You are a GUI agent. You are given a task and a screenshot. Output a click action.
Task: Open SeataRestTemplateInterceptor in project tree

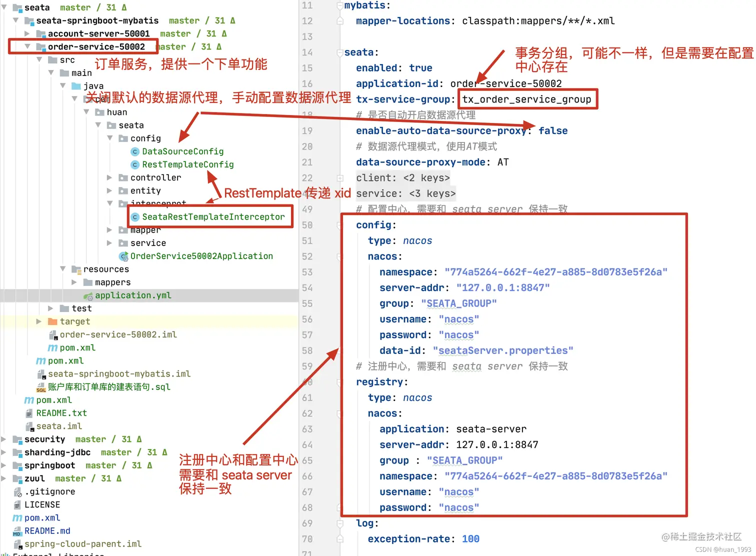[213, 217]
